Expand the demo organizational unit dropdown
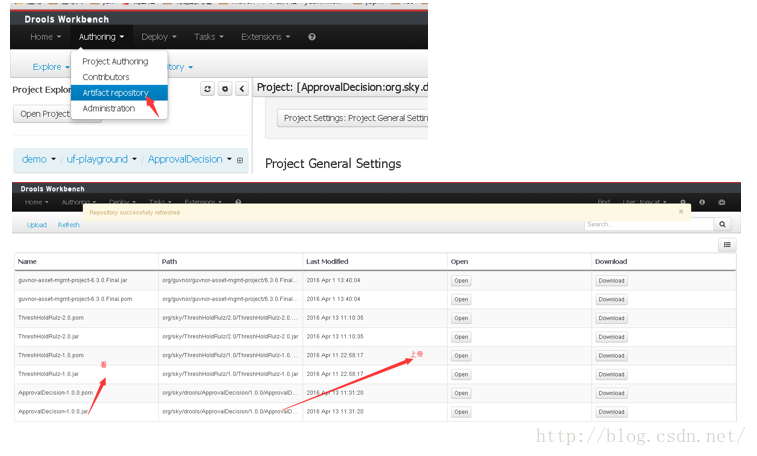This screenshot has height=456, width=757. pyautogui.click(x=39, y=159)
